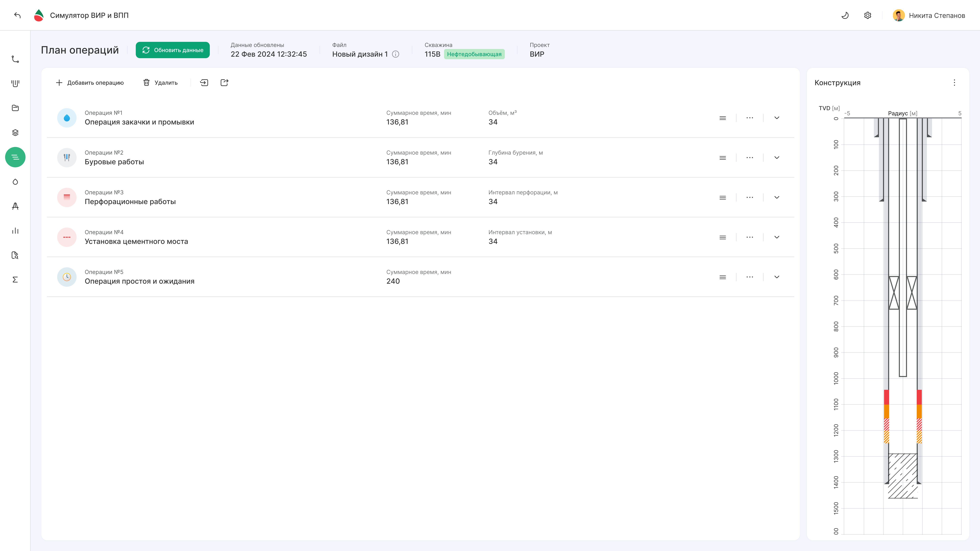Expand the Буровые работы operation

[777, 157]
